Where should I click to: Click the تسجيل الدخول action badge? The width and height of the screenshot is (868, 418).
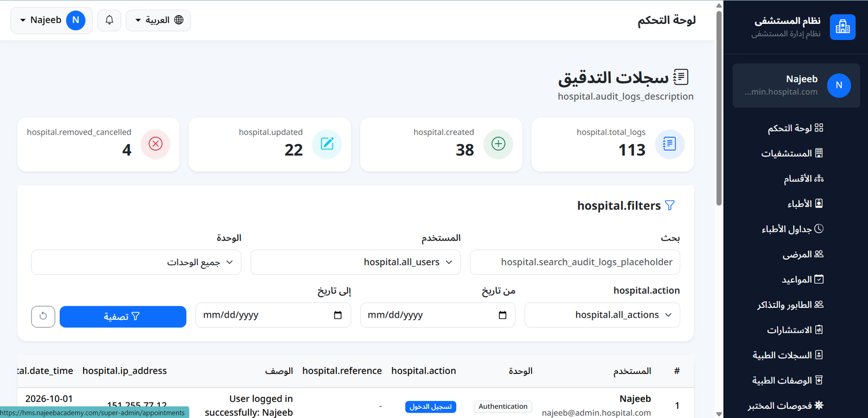431,407
